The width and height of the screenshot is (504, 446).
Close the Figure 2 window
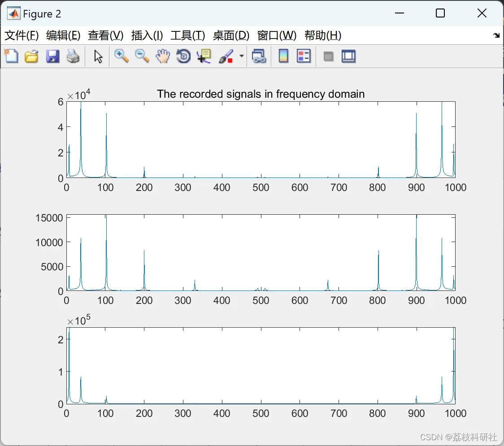(482, 13)
